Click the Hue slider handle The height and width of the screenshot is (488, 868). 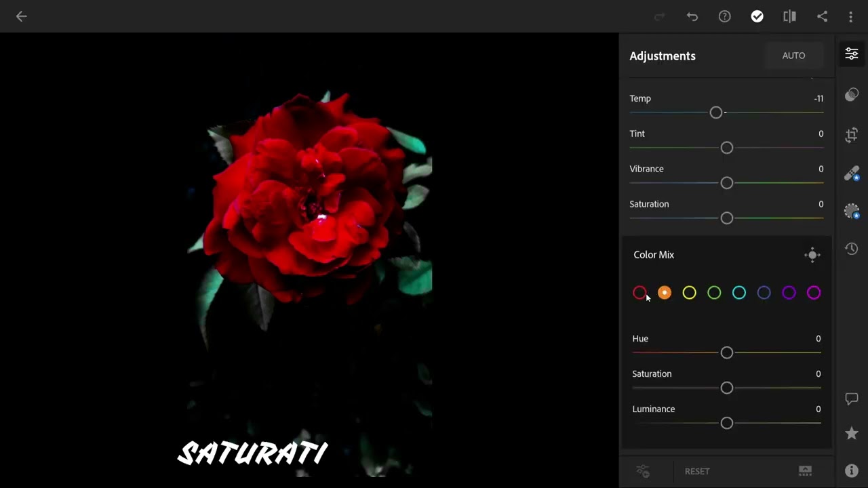pyautogui.click(x=727, y=352)
